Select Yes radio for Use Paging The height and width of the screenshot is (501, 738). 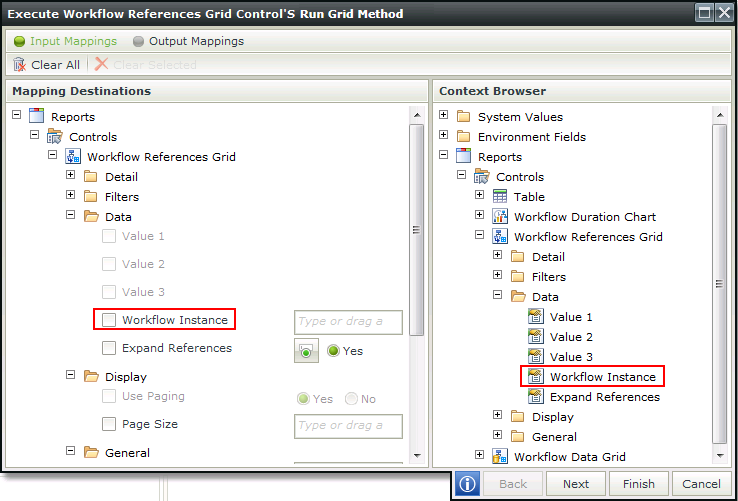pyautogui.click(x=304, y=399)
